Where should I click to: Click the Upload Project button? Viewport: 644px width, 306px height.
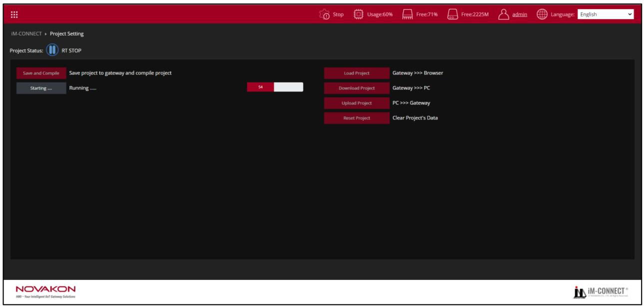357,103
